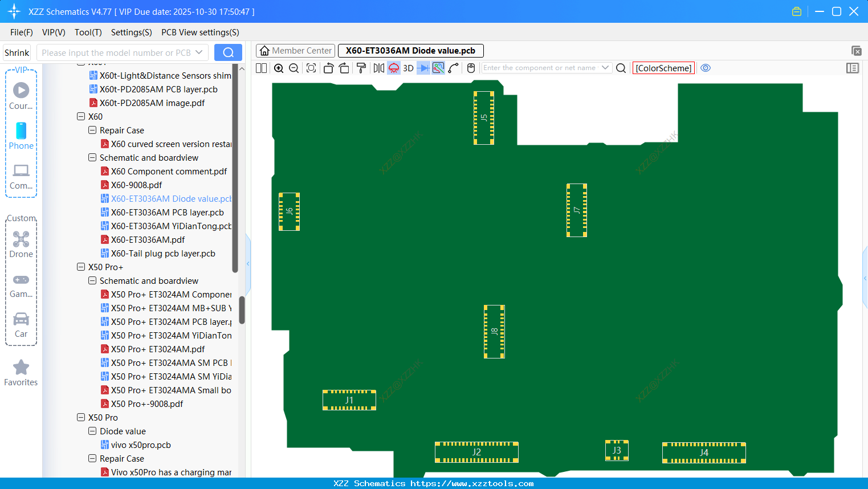Click the Shrink button

tap(17, 52)
